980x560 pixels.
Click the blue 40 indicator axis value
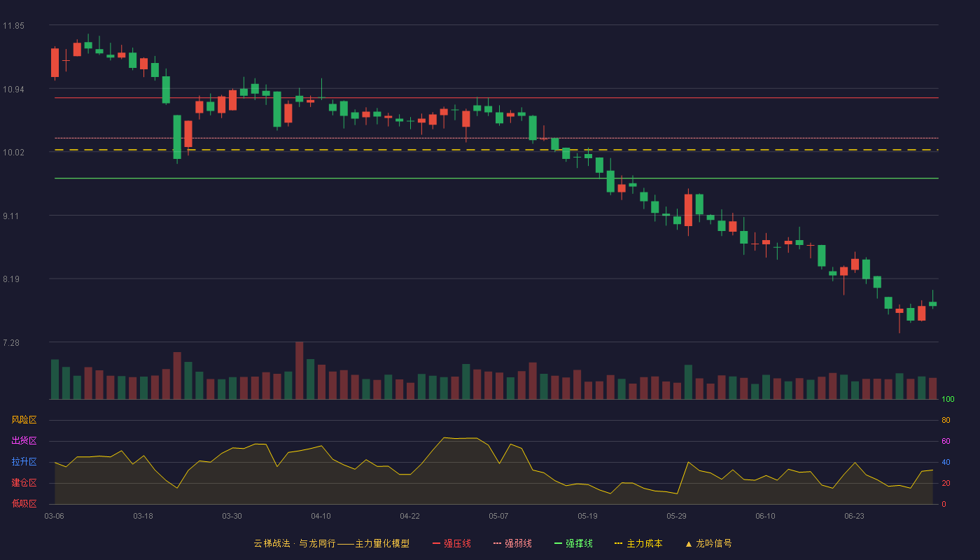tap(946, 463)
